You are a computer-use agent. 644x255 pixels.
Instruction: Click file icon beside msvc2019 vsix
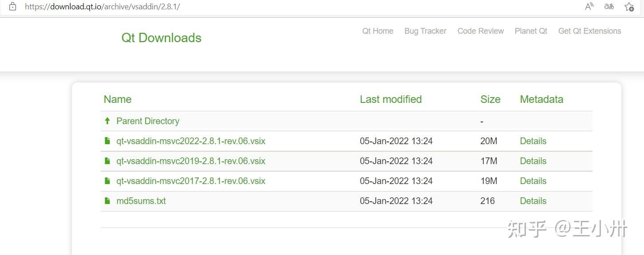pos(107,161)
